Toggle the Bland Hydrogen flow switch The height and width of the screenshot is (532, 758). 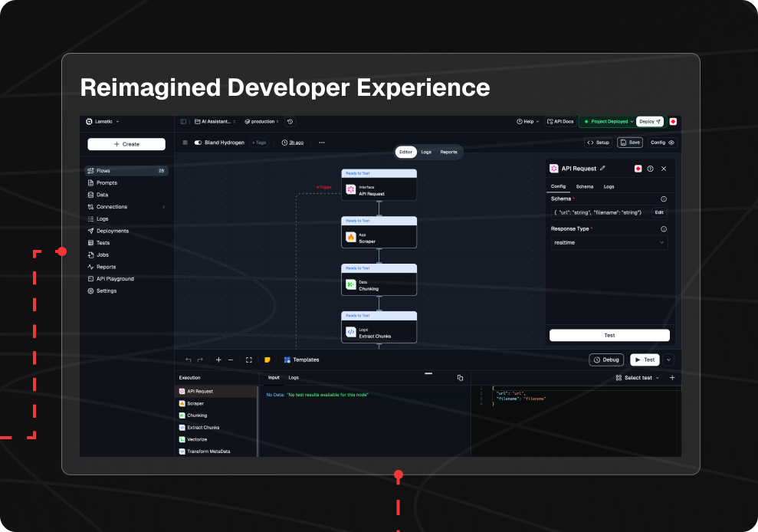coord(198,143)
